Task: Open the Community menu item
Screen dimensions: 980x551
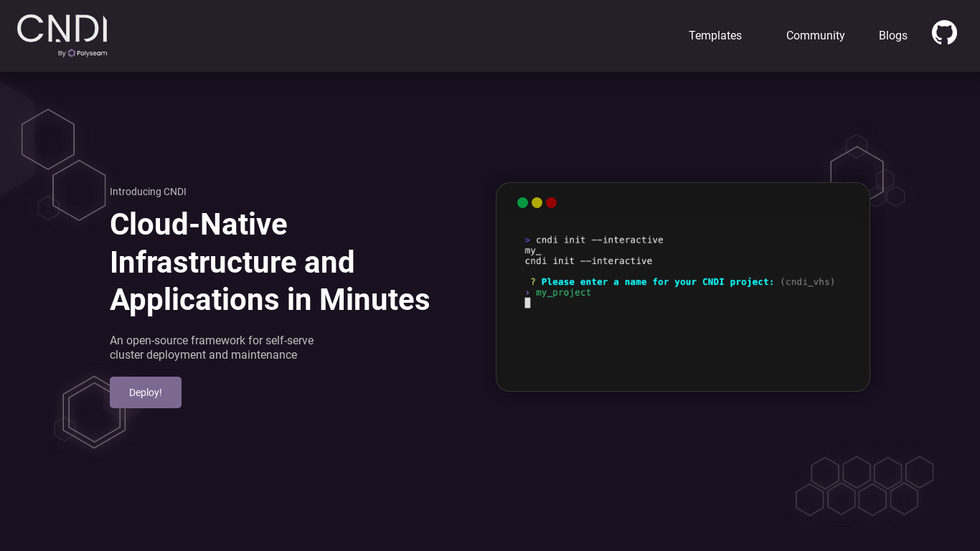Action: (815, 35)
